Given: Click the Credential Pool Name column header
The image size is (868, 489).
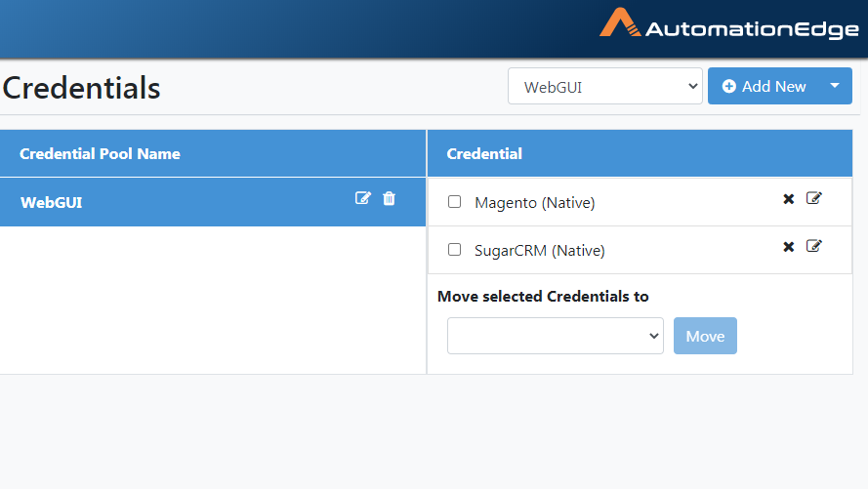Looking at the screenshot, I should [100, 154].
